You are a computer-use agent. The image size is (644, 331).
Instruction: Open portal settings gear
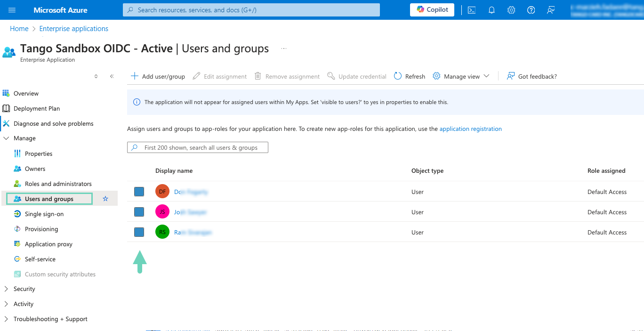coord(511,10)
